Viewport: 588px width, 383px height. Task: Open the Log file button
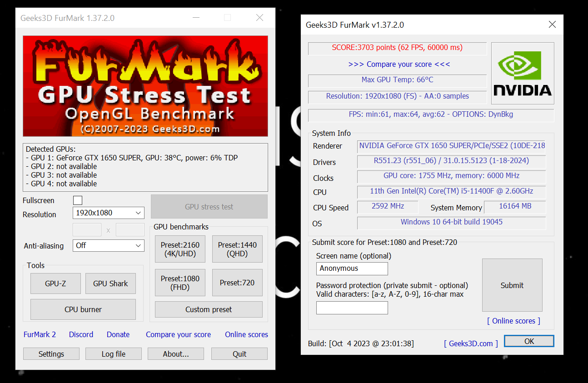pyautogui.click(x=114, y=354)
